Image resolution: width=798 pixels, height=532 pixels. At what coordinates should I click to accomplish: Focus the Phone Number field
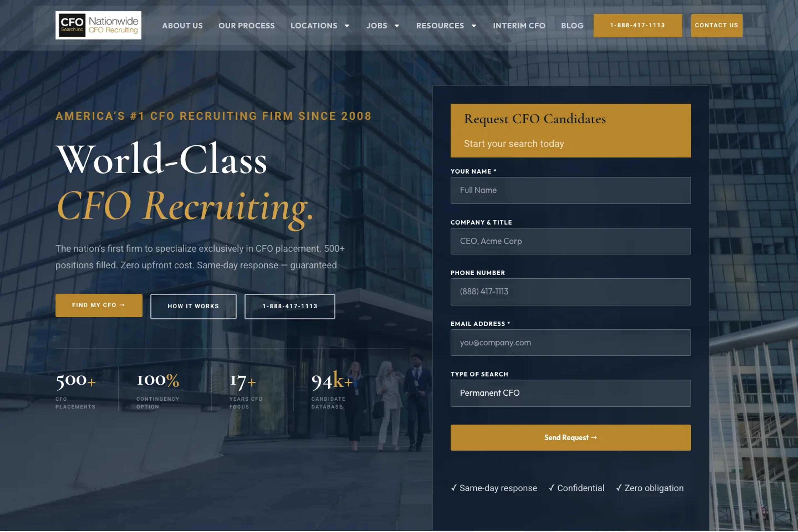pos(570,292)
